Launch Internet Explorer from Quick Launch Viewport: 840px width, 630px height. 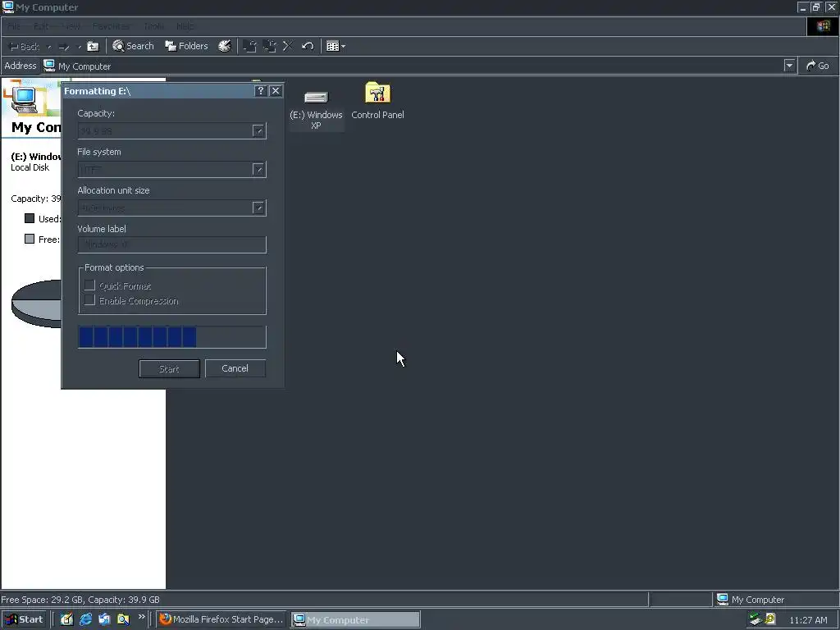85,619
